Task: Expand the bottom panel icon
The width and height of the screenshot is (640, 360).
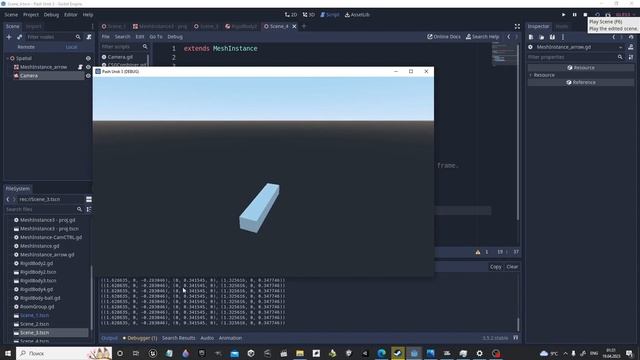Action: (x=516, y=338)
